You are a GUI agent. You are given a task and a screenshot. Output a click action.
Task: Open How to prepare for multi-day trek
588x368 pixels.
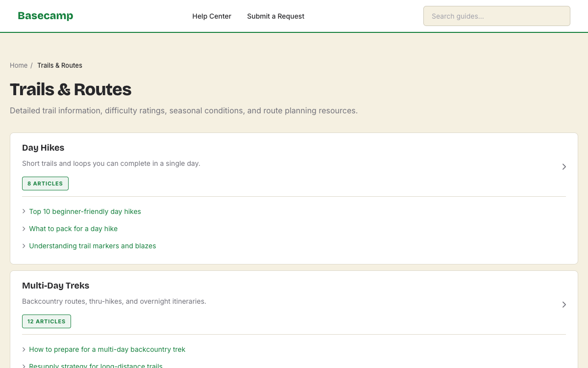click(x=107, y=349)
